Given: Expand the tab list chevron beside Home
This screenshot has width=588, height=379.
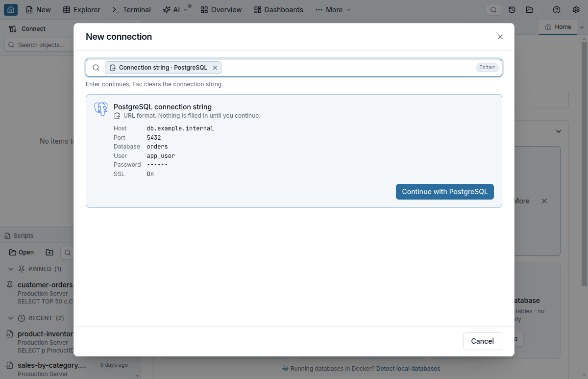Looking at the screenshot, I should pyautogui.click(x=582, y=27).
